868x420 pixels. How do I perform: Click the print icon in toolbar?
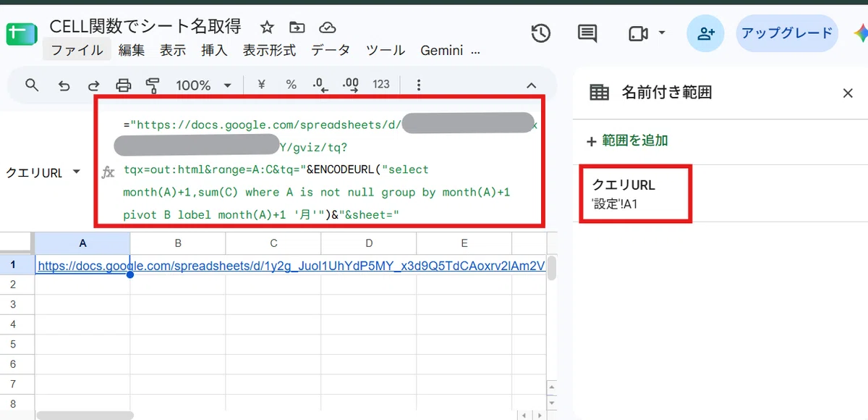pos(124,85)
